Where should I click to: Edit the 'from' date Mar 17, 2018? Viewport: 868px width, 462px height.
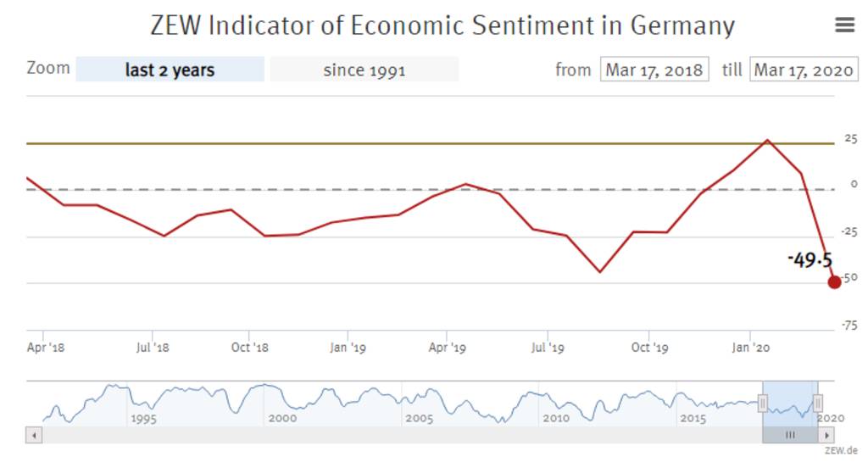(654, 70)
